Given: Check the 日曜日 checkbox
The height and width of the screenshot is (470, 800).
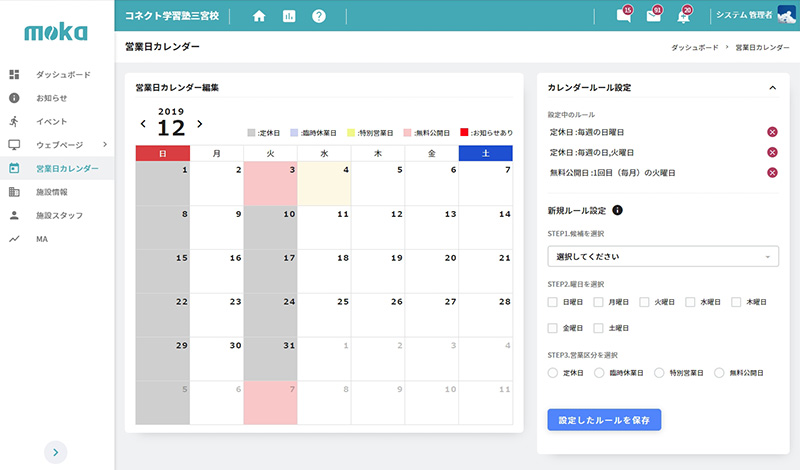Looking at the screenshot, I should (553, 301).
